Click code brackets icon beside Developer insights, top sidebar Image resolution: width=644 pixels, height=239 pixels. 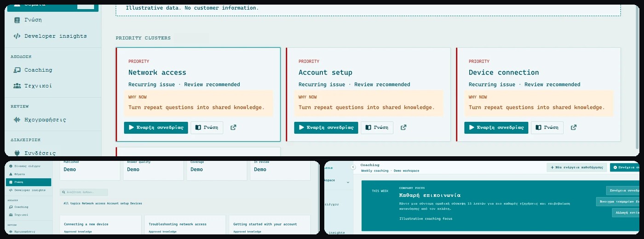[x=17, y=36]
